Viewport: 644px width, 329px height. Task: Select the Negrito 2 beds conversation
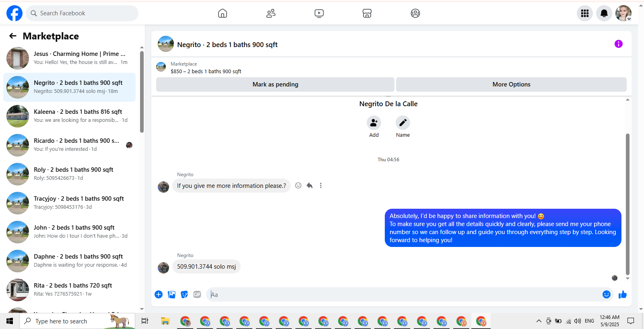tap(69, 87)
